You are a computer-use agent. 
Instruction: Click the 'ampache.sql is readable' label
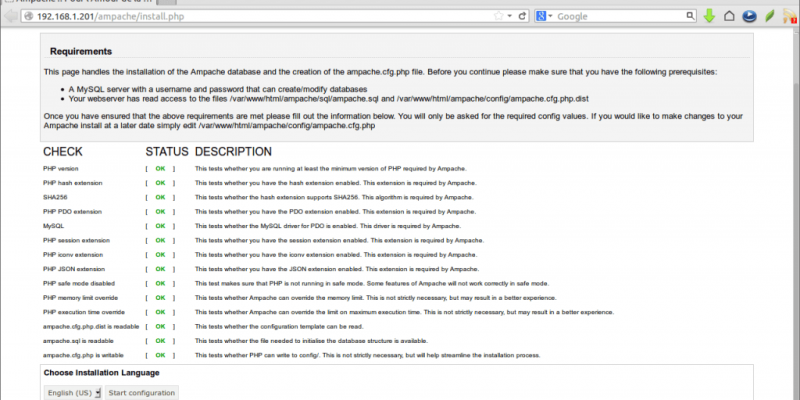coord(78,340)
